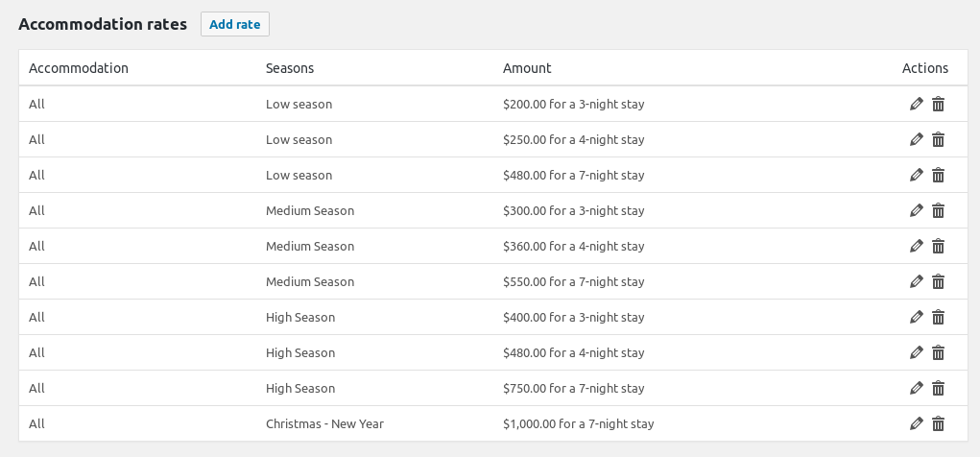Edit the $360.00 Medium Season rate

tap(916, 246)
